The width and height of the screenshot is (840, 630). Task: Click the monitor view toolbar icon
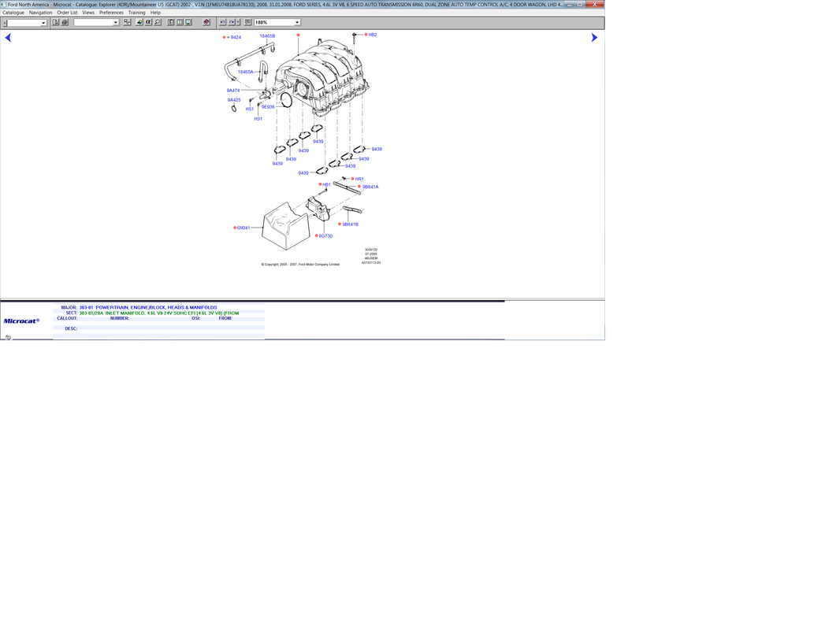coord(188,23)
